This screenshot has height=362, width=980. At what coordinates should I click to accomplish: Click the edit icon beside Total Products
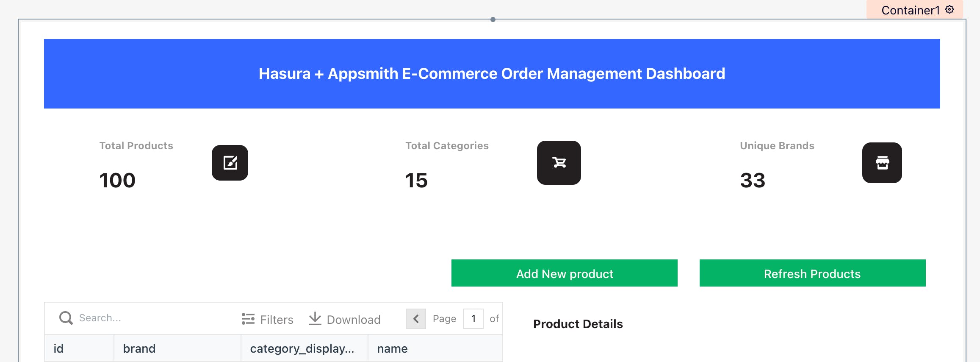(230, 163)
